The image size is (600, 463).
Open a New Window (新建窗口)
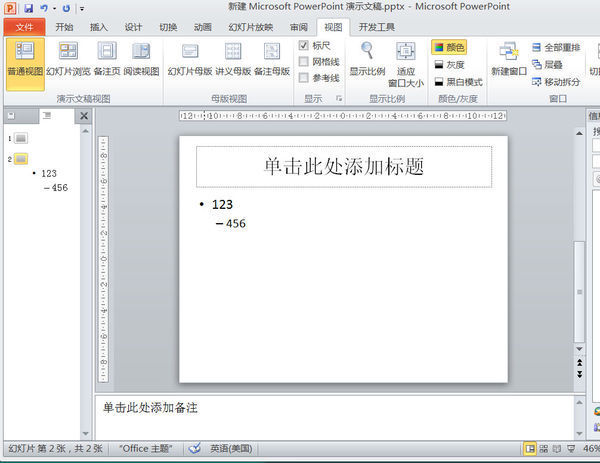click(x=509, y=59)
